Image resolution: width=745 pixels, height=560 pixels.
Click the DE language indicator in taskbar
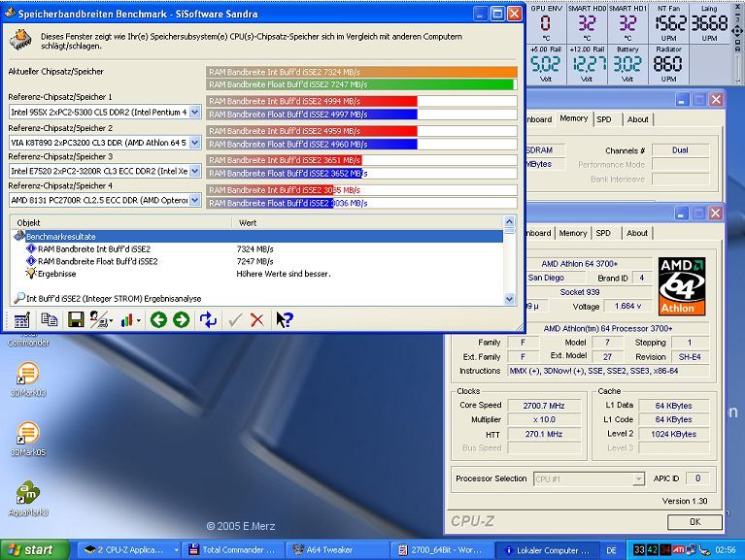[611, 550]
